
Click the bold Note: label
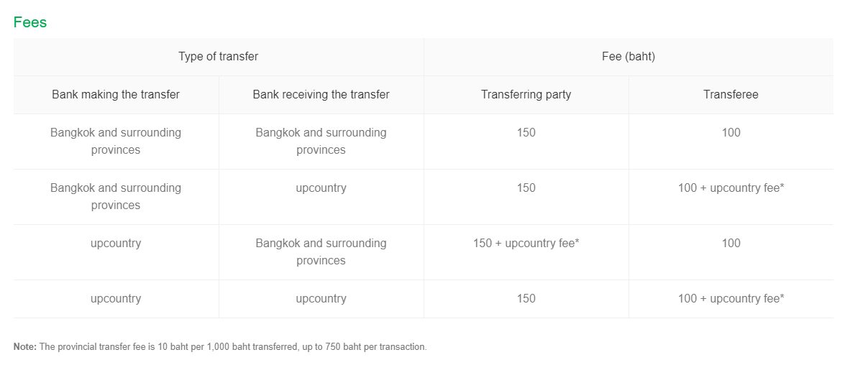click(x=25, y=347)
